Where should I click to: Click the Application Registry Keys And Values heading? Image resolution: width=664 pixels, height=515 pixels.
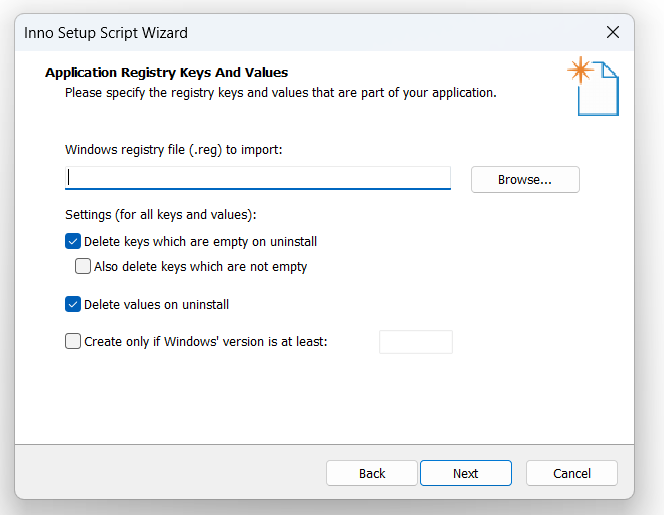pos(166,72)
